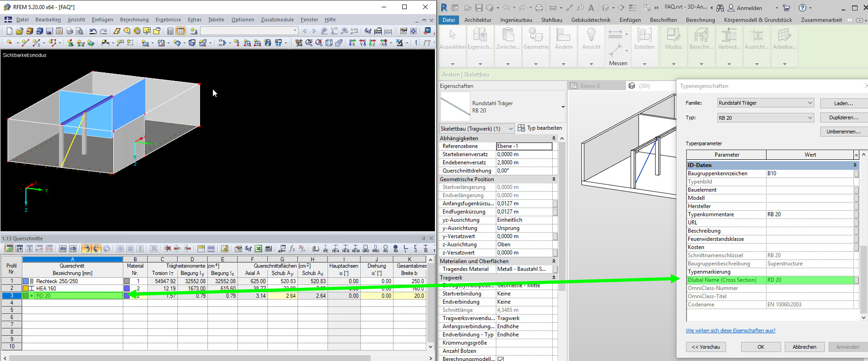Pin the 1.13 Querschnitte table panel
The width and height of the screenshot is (868, 361).
[x=424, y=238]
